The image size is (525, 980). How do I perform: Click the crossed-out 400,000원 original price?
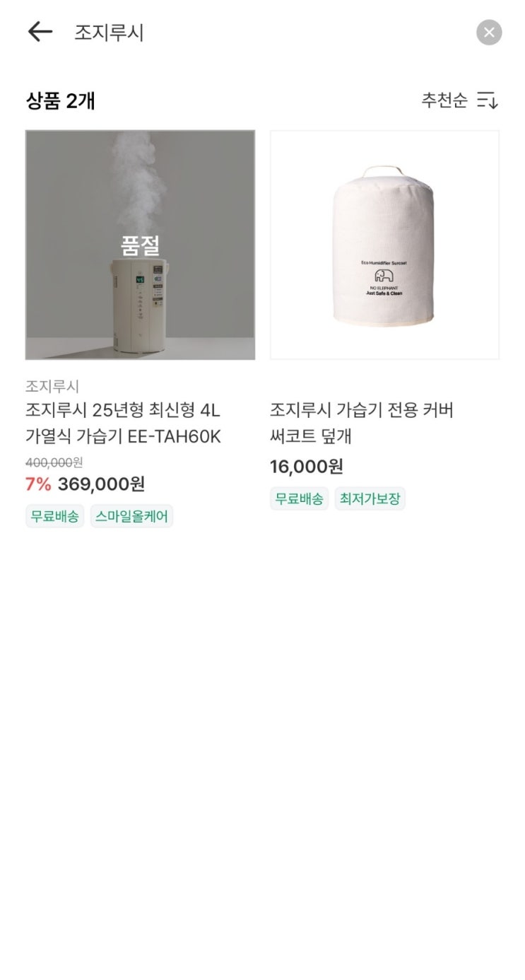[54, 462]
